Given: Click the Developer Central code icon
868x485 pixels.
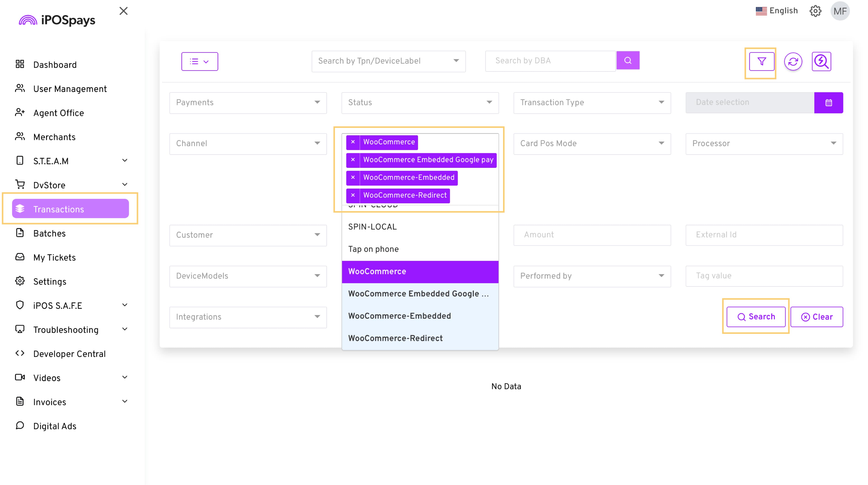Looking at the screenshot, I should (20, 353).
